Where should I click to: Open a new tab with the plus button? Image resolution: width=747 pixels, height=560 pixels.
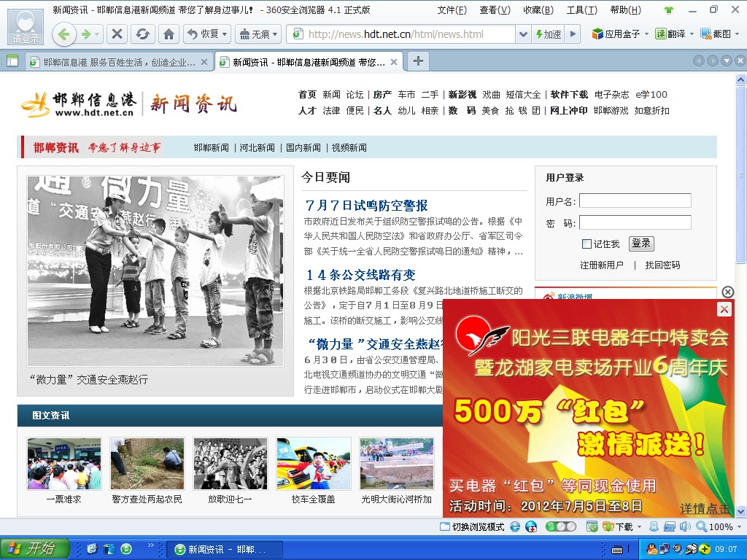tap(418, 61)
